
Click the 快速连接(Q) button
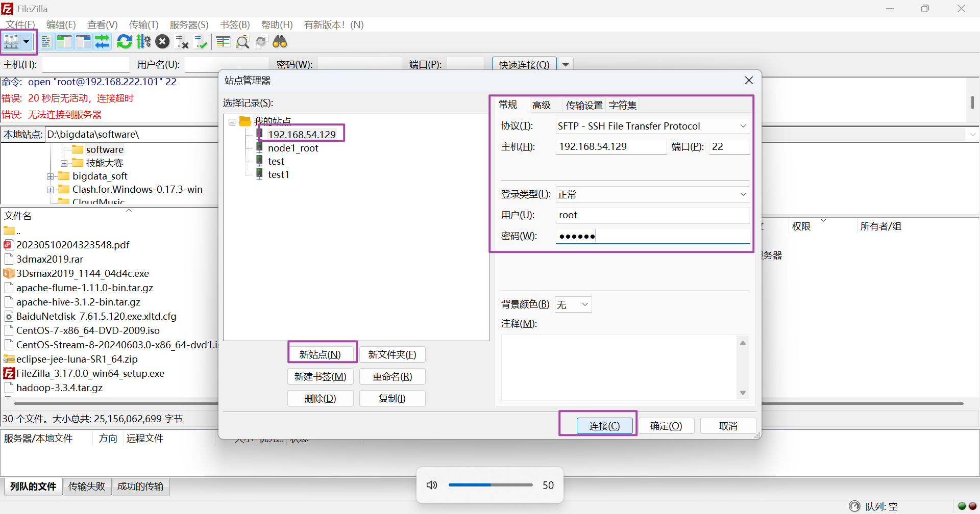pos(524,64)
